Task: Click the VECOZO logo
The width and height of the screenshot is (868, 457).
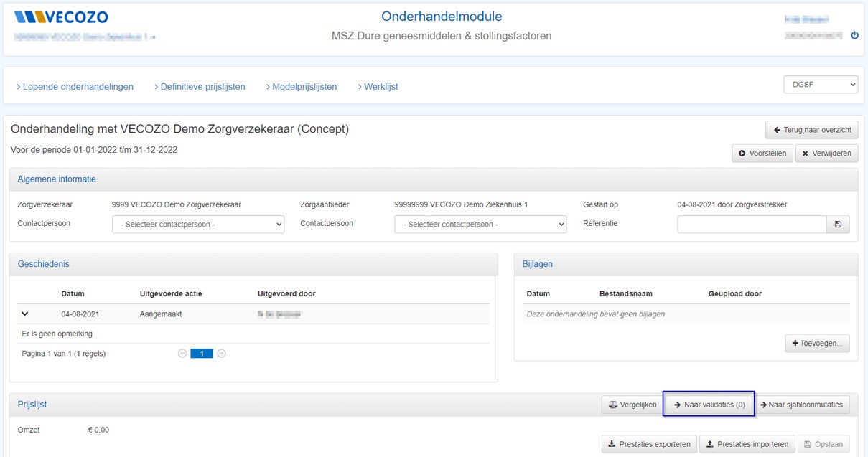Action: (61, 17)
